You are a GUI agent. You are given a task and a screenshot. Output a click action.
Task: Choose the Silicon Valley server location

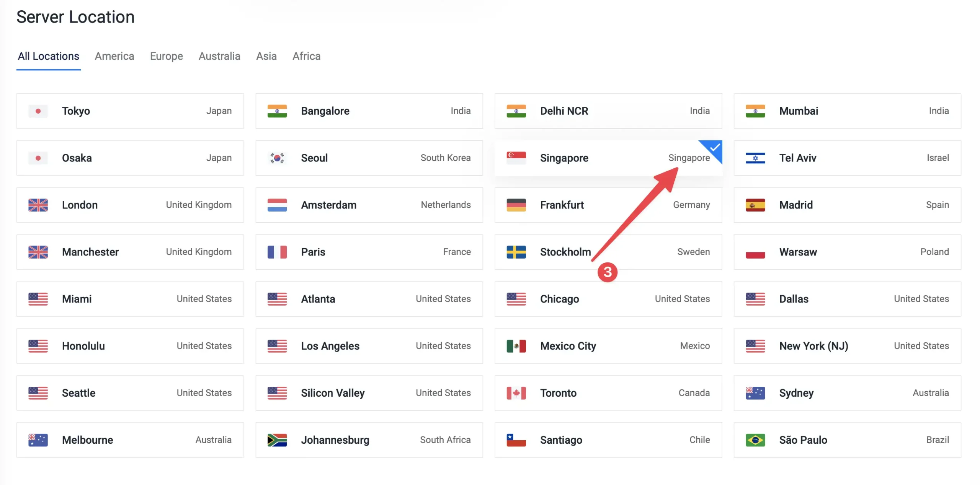point(369,393)
